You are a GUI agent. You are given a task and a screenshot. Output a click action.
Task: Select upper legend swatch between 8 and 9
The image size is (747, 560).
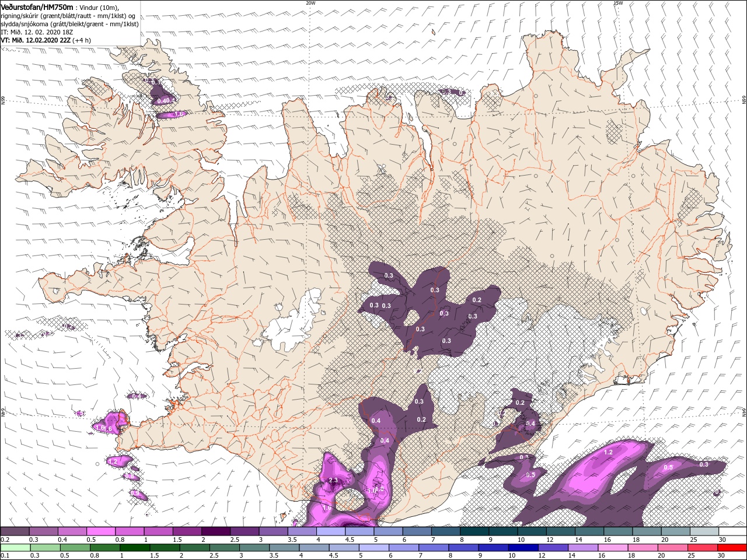(x=474, y=531)
